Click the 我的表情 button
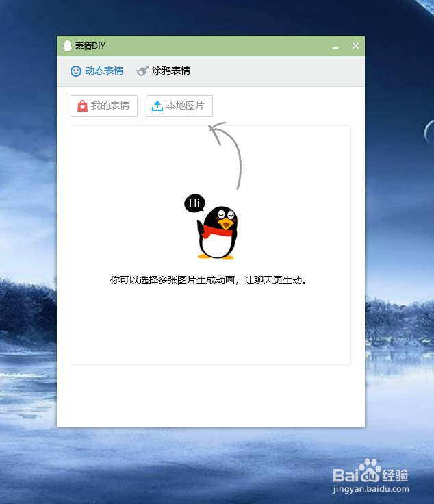Viewport: 434px width, 504px height. pos(104,106)
